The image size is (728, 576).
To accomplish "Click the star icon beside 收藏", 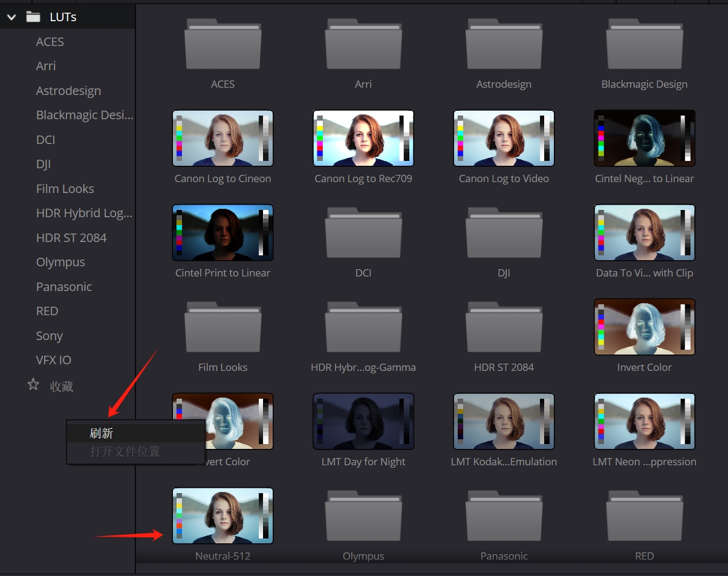I will [x=33, y=385].
